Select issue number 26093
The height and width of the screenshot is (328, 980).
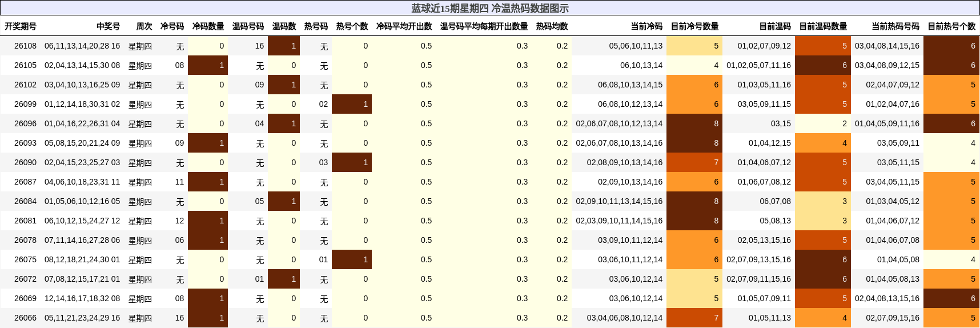25,143
